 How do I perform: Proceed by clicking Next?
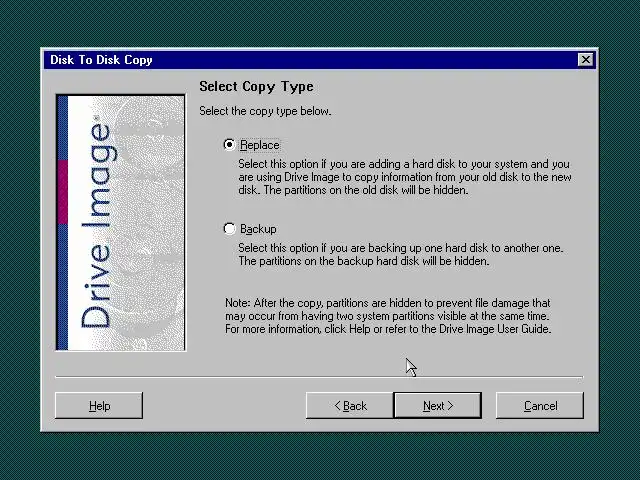click(x=438, y=406)
